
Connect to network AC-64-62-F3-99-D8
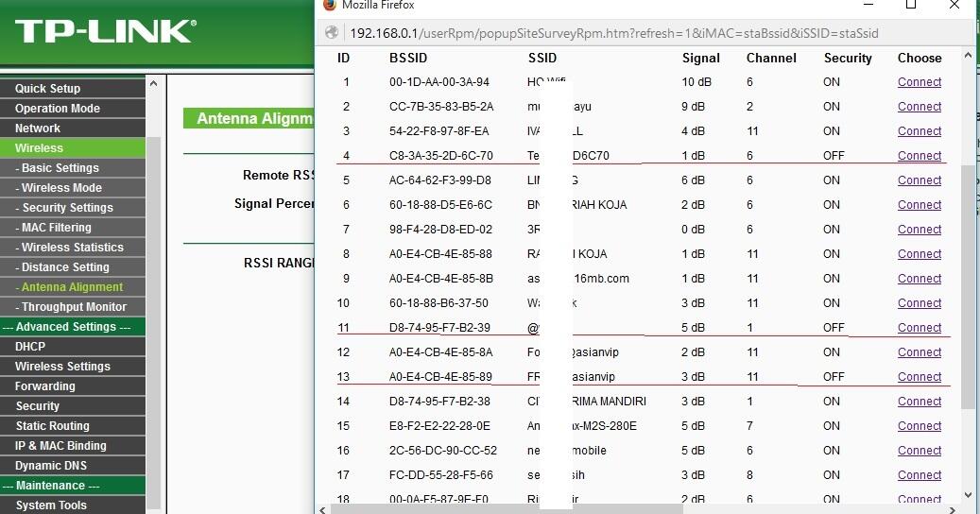(x=920, y=180)
